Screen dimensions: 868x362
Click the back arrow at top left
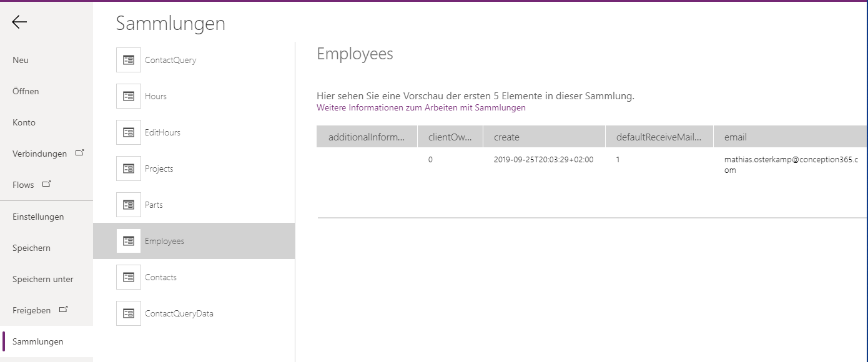pyautogui.click(x=20, y=22)
